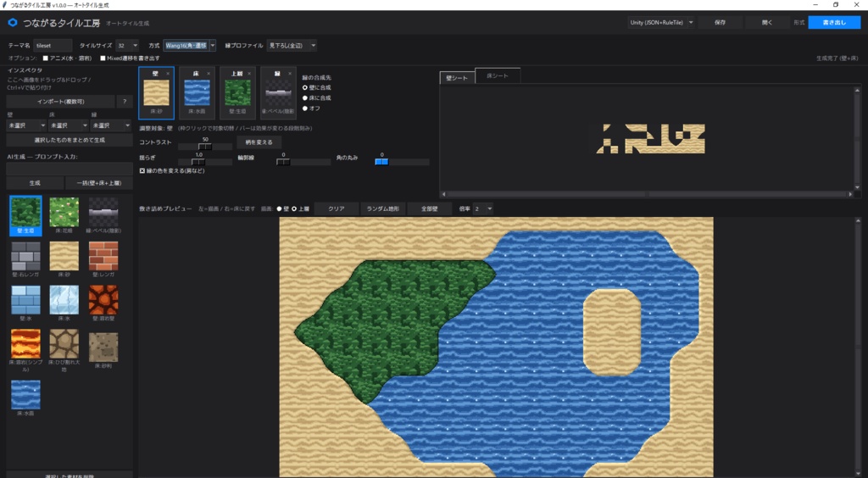868x478 pixels.
Task: Choose 床に合成 edge composite option
Action: [305, 98]
